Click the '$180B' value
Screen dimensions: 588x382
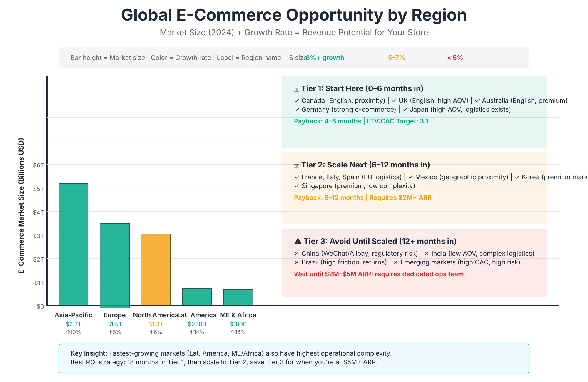click(238, 324)
